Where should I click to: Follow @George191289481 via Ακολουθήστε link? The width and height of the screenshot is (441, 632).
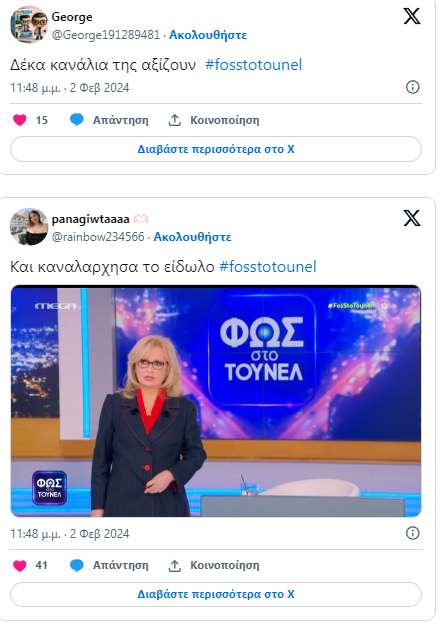click(x=208, y=35)
